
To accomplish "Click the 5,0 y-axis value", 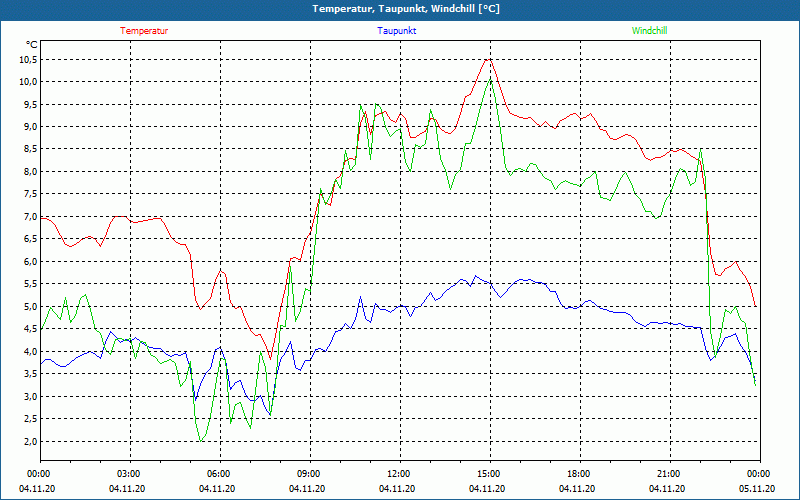I will click(x=31, y=307).
